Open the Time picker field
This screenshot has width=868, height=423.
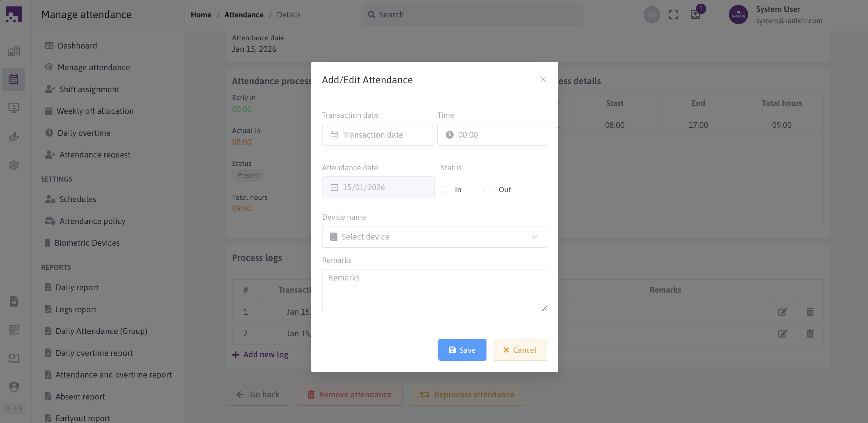492,135
